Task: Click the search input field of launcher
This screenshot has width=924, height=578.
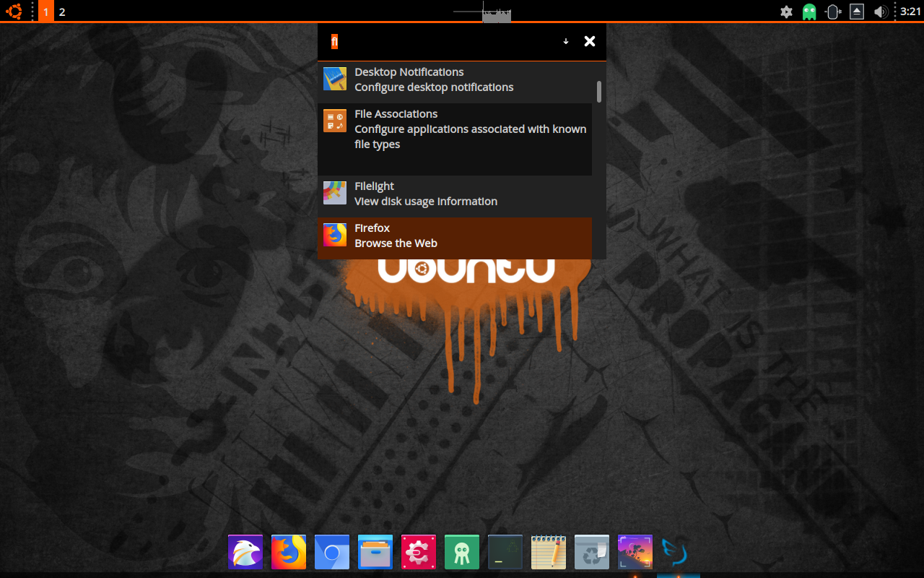Action: [440, 41]
